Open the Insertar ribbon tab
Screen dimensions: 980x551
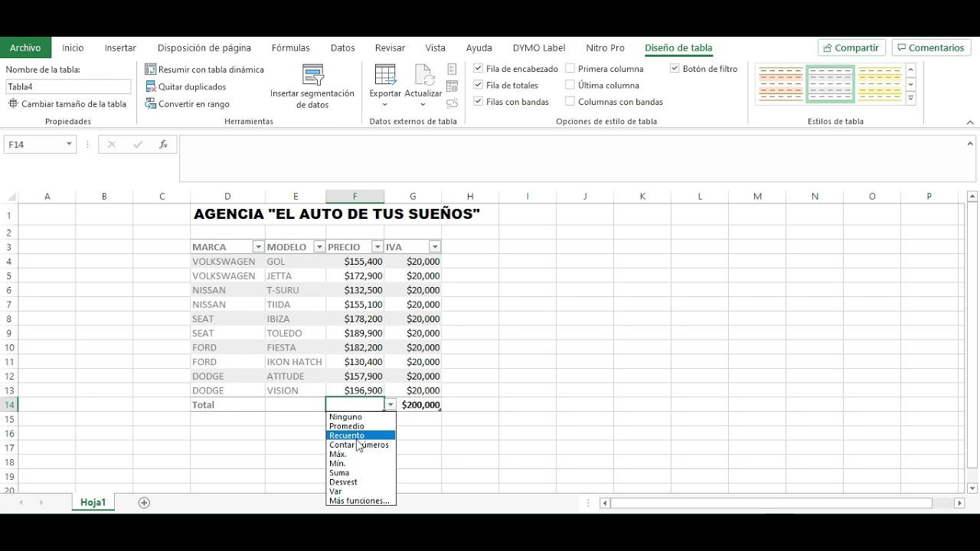pyautogui.click(x=120, y=47)
